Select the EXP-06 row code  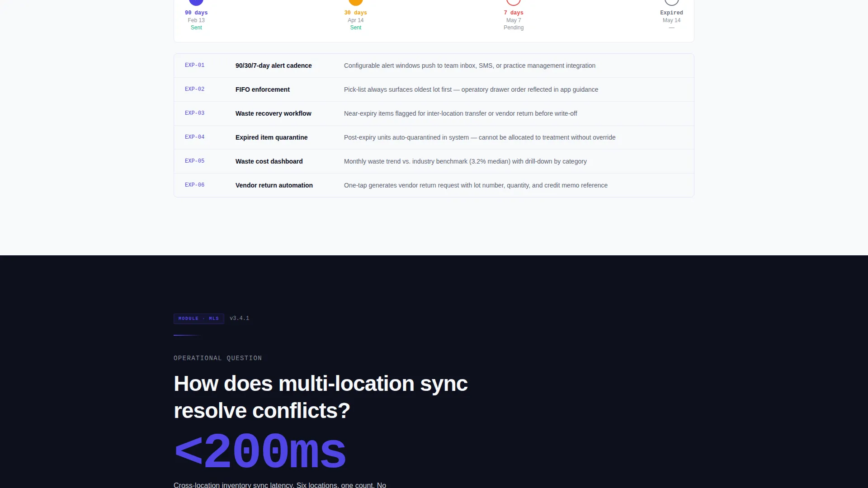click(x=194, y=185)
